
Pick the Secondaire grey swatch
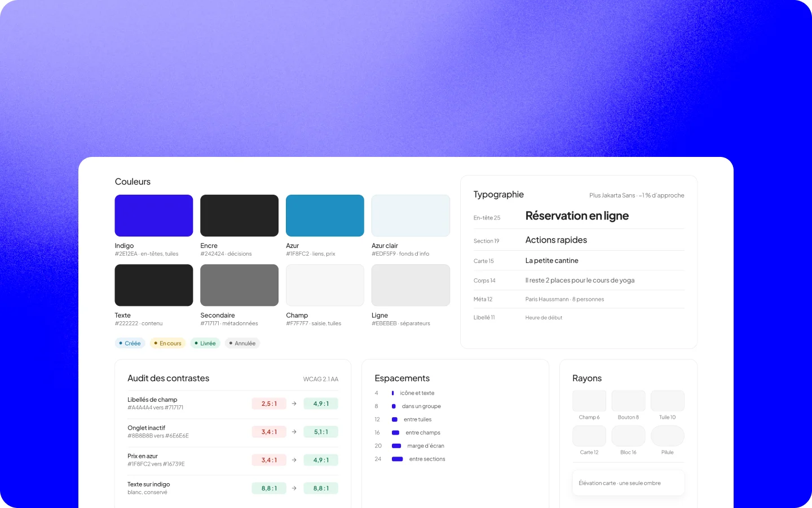tap(239, 285)
